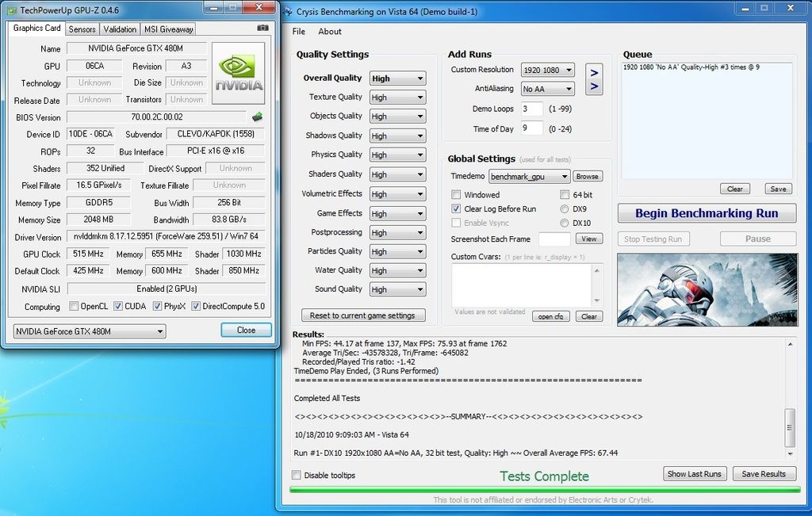Click the Demo Loops input field
The image size is (812, 516).
[531, 109]
